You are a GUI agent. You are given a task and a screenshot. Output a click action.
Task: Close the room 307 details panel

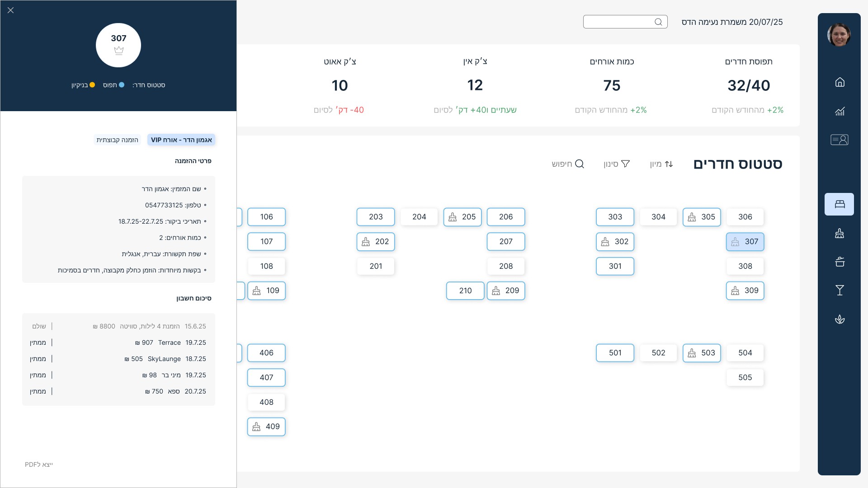click(x=11, y=10)
